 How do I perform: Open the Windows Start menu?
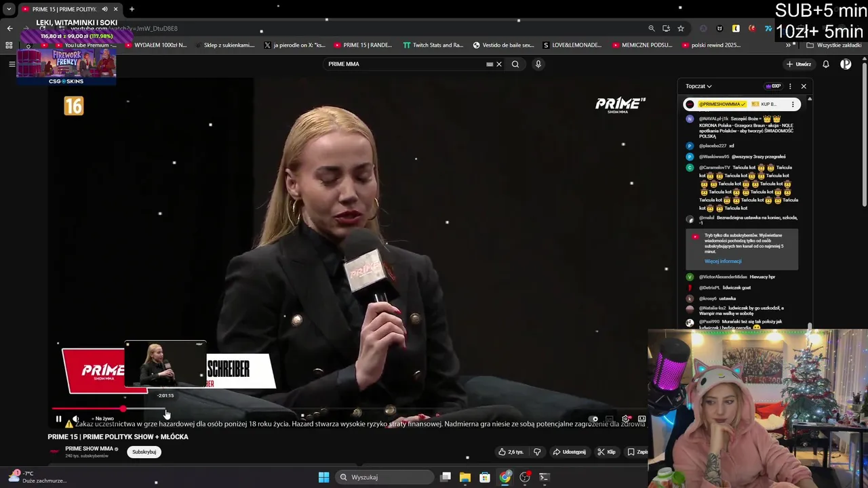click(x=323, y=477)
